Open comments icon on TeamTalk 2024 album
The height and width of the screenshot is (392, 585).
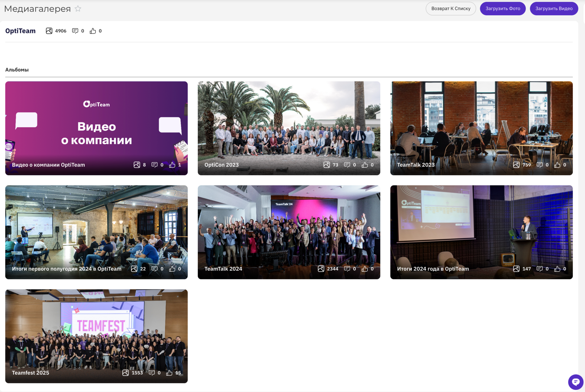(x=347, y=269)
